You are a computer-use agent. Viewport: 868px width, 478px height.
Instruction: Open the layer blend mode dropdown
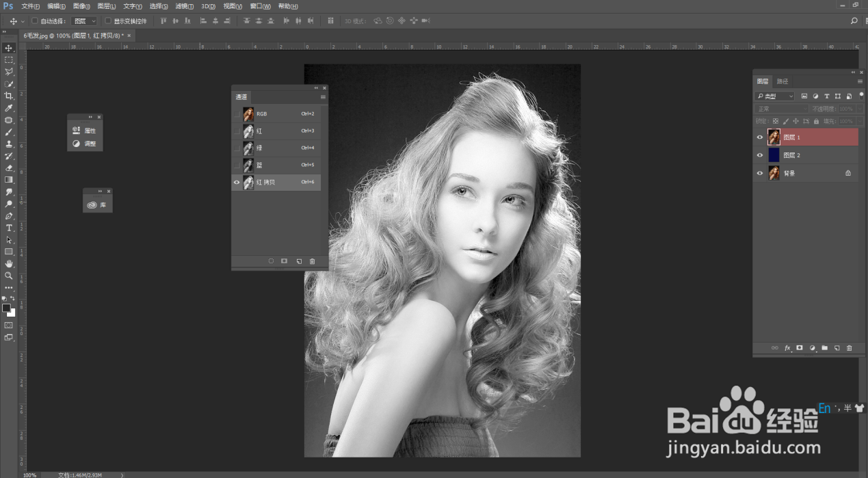780,107
